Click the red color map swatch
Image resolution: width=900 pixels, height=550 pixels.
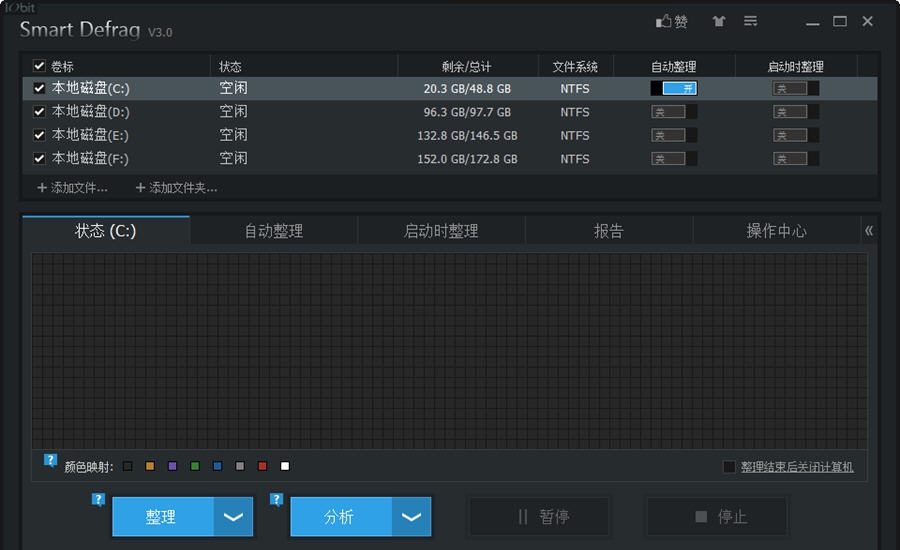(x=263, y=467)
